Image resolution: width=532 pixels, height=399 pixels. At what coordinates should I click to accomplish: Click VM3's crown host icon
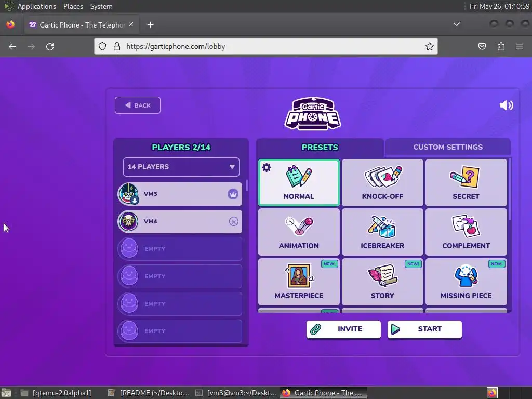(x=233, y=194)
